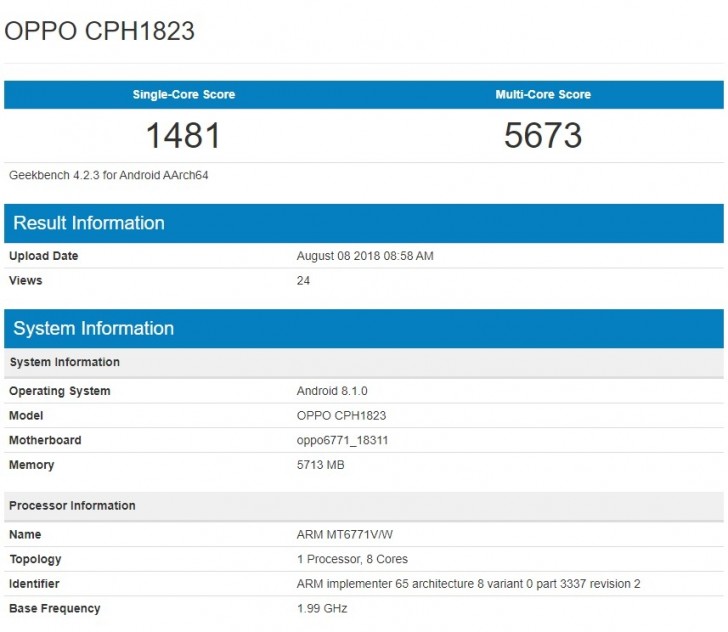Click the processor Name label
The image size is (728, 632).
click(x=25, y=534)
